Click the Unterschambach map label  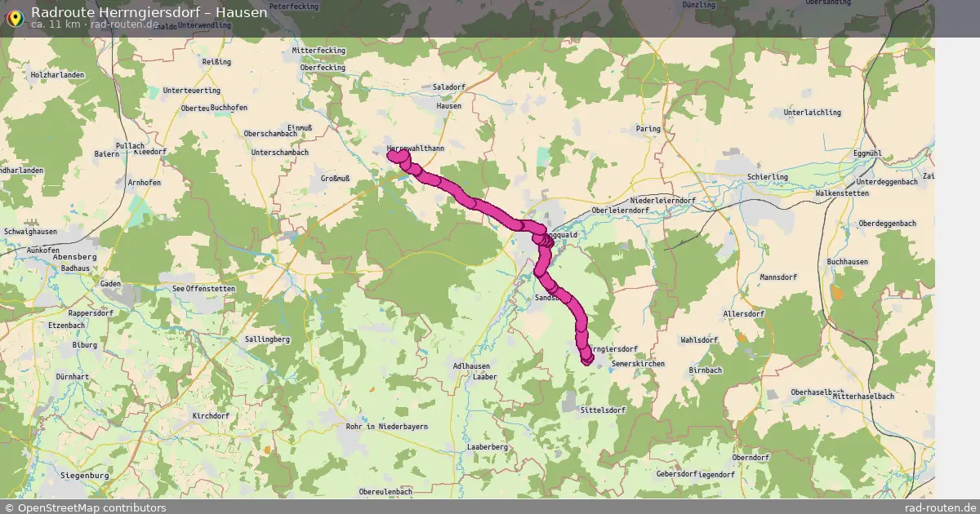click(x=280, y=153)
